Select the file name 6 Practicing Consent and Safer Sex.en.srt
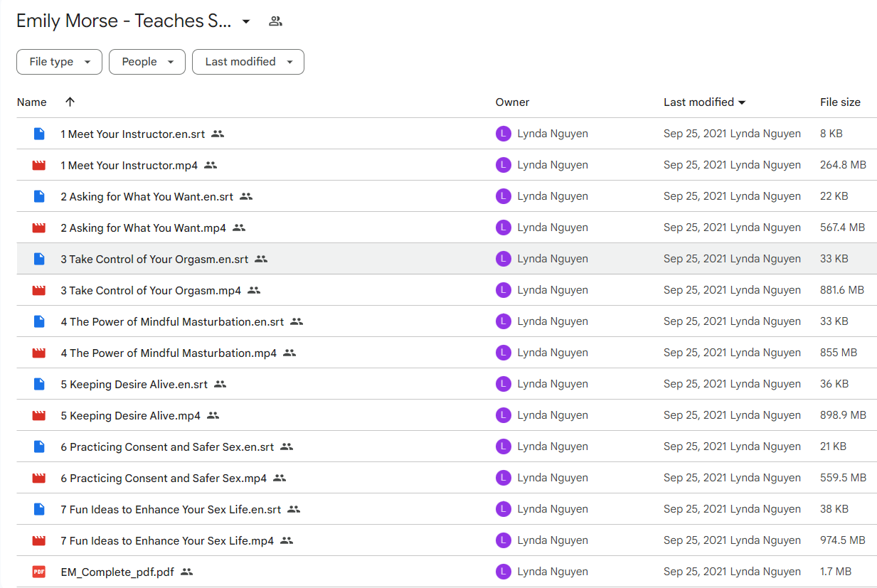877x588 pixels. click(168, 447)
